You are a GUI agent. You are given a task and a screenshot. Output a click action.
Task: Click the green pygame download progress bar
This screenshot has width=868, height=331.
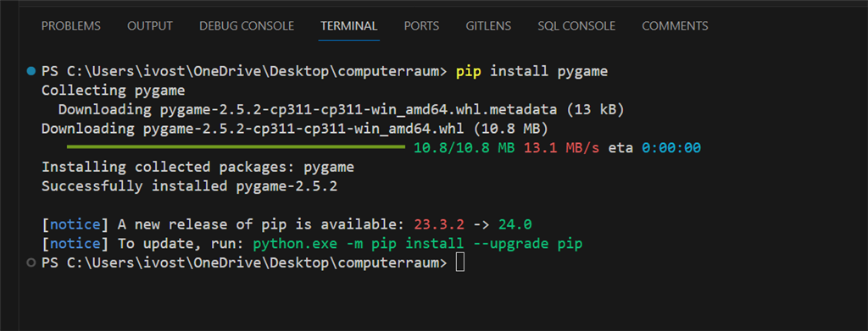coord(236,147)
